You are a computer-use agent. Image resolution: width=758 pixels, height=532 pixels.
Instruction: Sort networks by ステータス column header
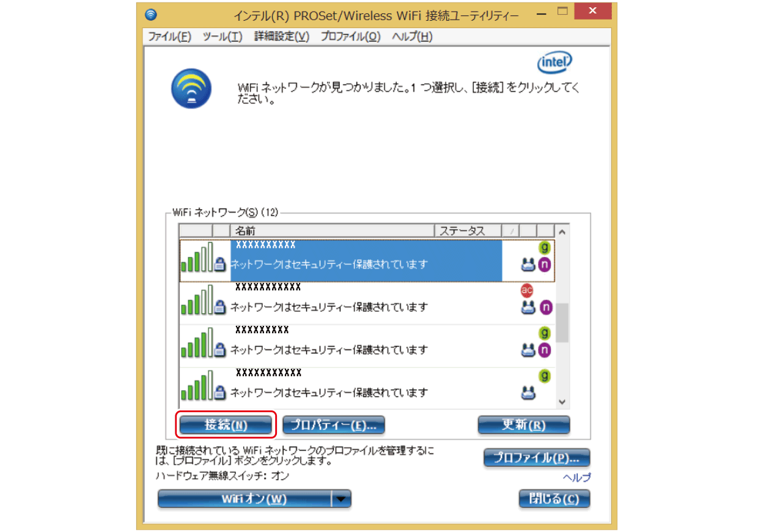(x=468, y=231)
